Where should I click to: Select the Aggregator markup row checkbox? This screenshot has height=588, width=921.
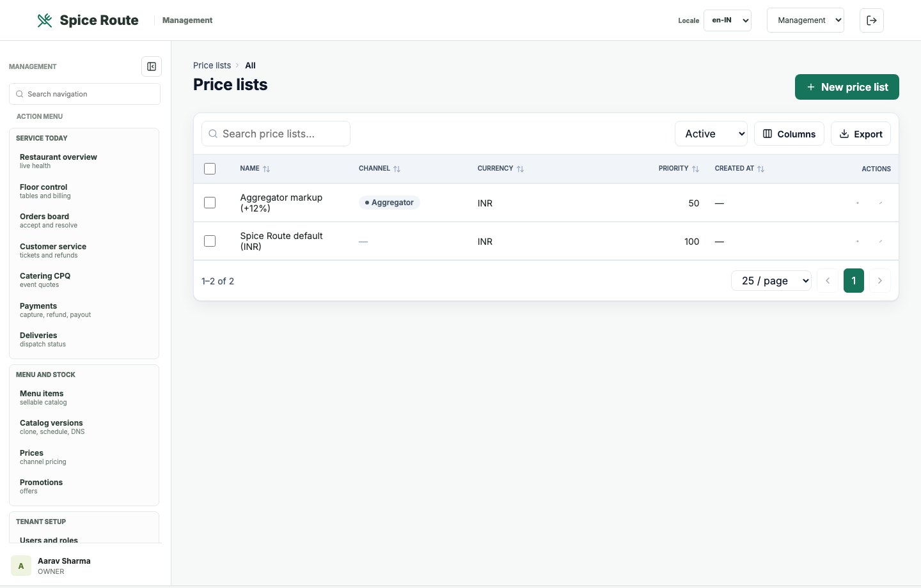coord(210,203)
